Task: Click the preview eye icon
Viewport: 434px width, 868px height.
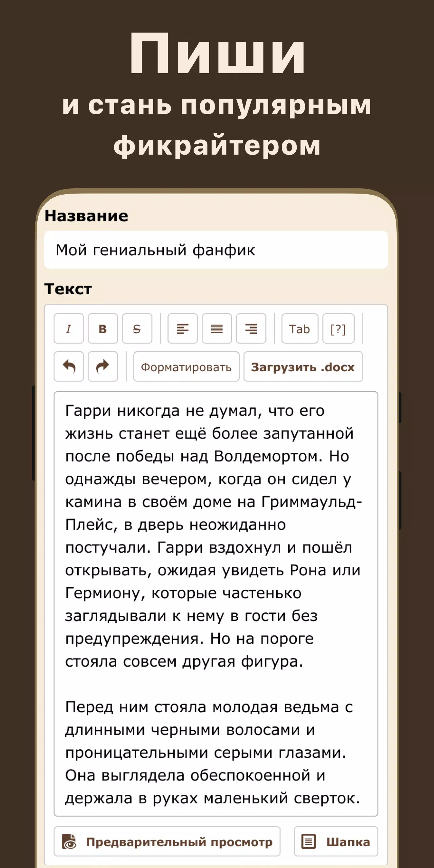Action: [x=70, y=842]
